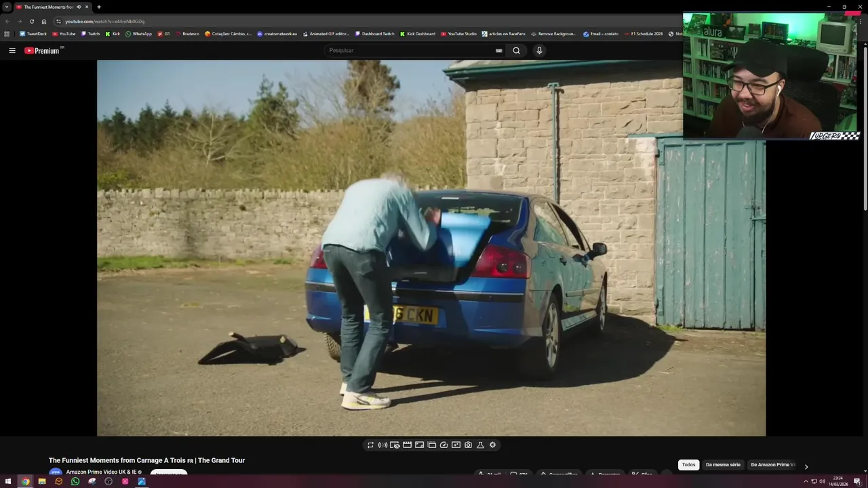This screenshot has width=868, height=488.
Task: Toggle the loop video icon
Action: point(370,445)
